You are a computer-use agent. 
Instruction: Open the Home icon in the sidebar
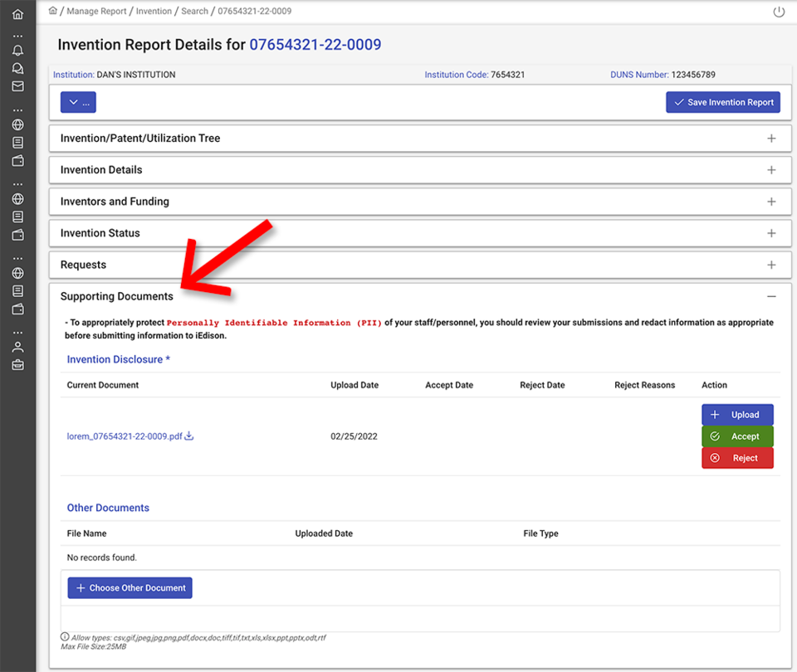pos(17,13)
